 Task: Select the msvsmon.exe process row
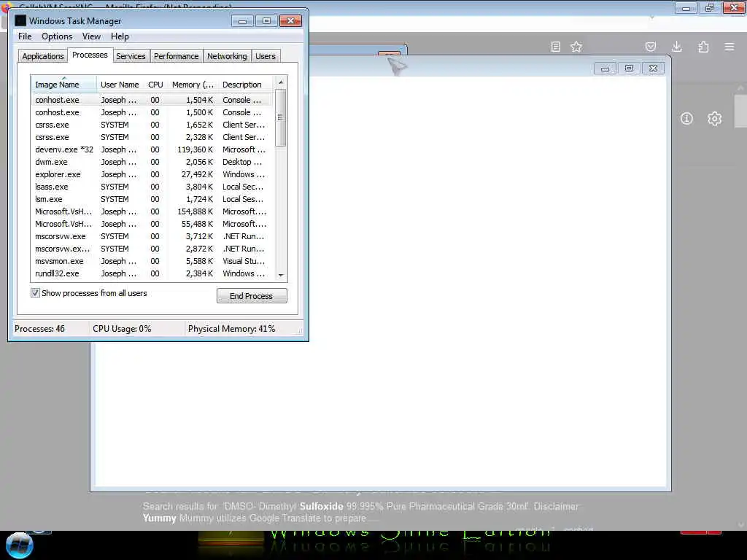pyautogui.click(x=152, y=261)
